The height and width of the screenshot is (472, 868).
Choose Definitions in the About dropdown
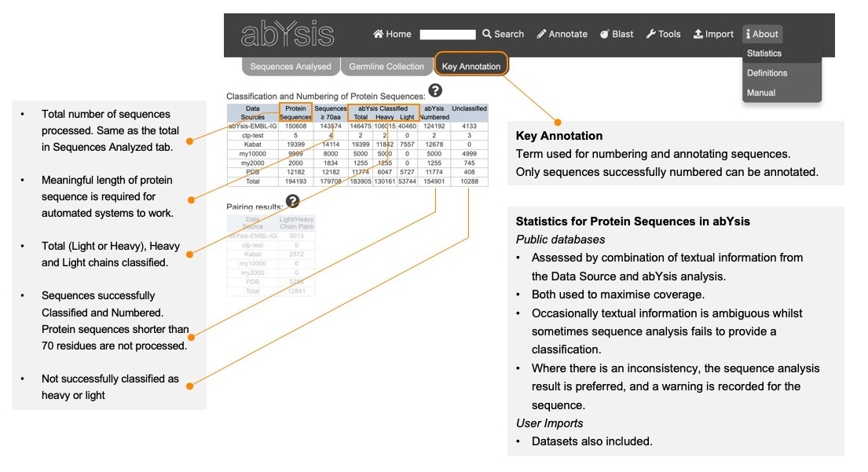coord(767,73)
